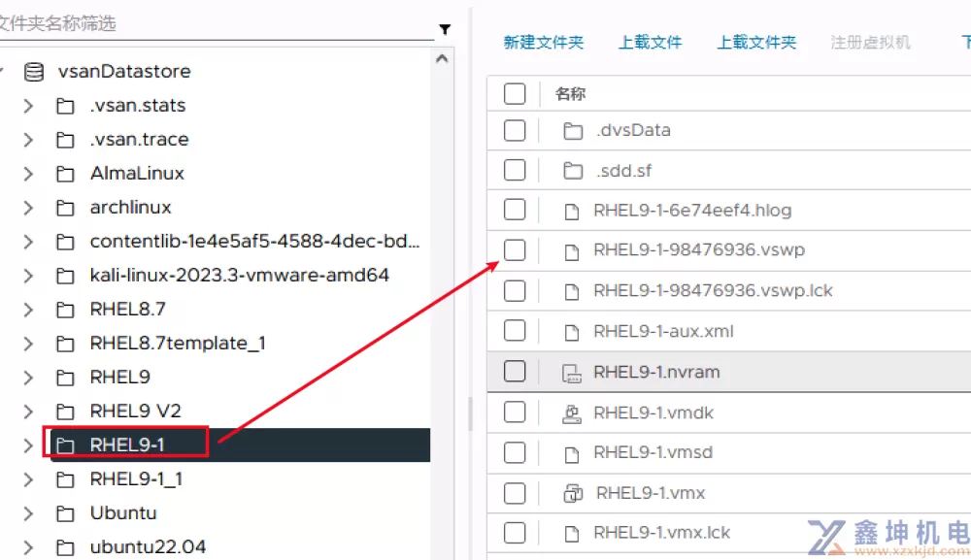This screenshot has width=971, height=560.
Task: Click the Ubuntu folder icon
Action: (x=65, y=513)
